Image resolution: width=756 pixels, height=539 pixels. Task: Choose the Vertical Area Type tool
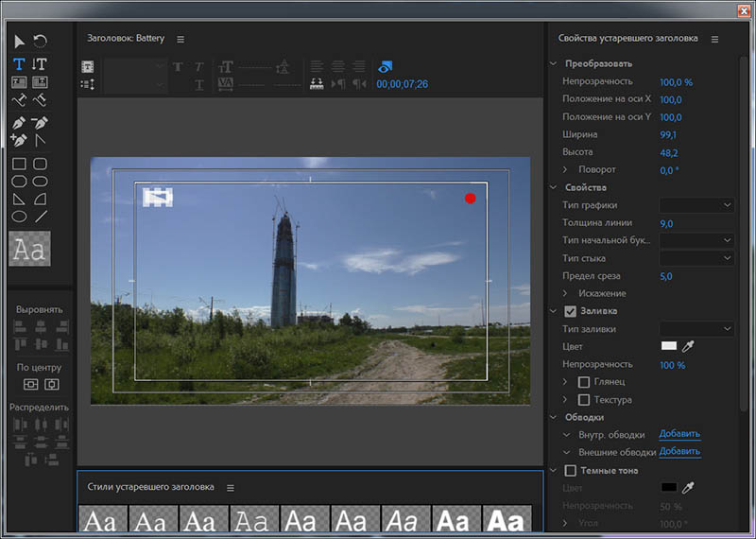pyautogui.click(x=40, y=82)
